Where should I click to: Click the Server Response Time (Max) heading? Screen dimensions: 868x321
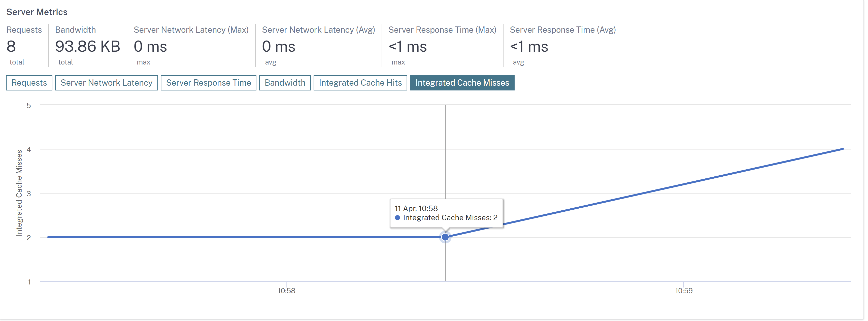(x=442, y=30)
